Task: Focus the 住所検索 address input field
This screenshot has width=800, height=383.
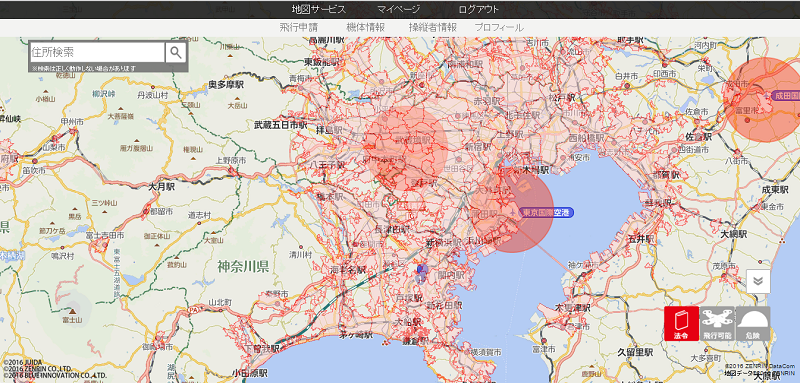Action: (97, 52)
